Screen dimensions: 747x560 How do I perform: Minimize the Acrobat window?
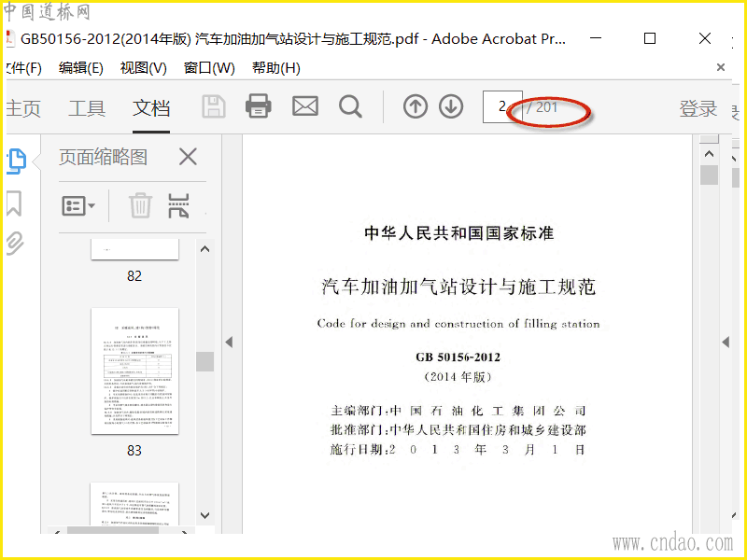[x=596, y=38]
